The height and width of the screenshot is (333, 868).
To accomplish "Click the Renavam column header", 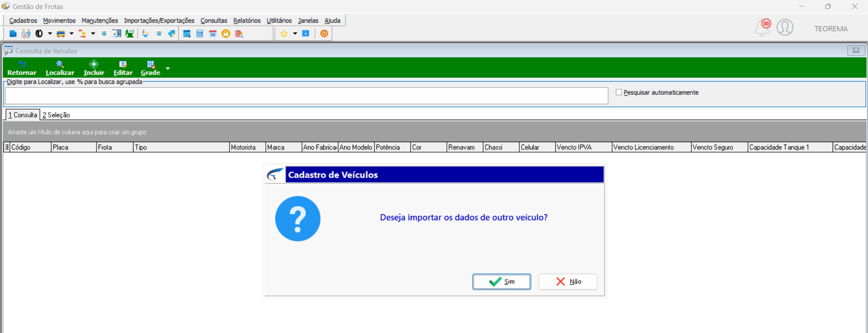I will [x=465, y=147].
